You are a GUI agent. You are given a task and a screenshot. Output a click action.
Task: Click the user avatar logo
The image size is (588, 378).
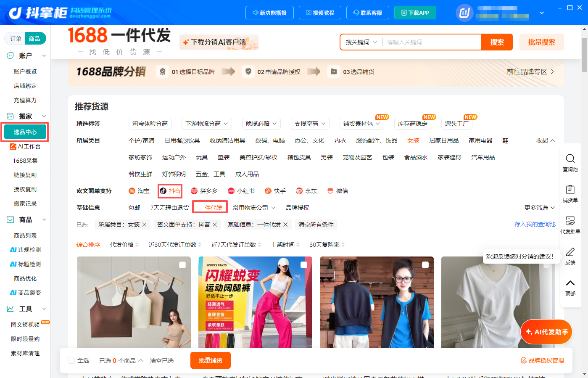point(464,13)
